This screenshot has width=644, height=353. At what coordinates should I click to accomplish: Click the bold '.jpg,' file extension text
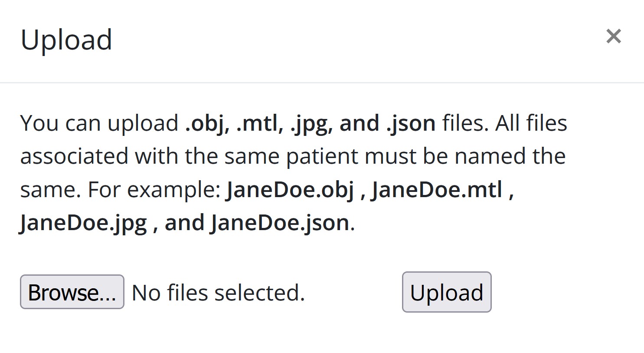click(x=312, y=123)
